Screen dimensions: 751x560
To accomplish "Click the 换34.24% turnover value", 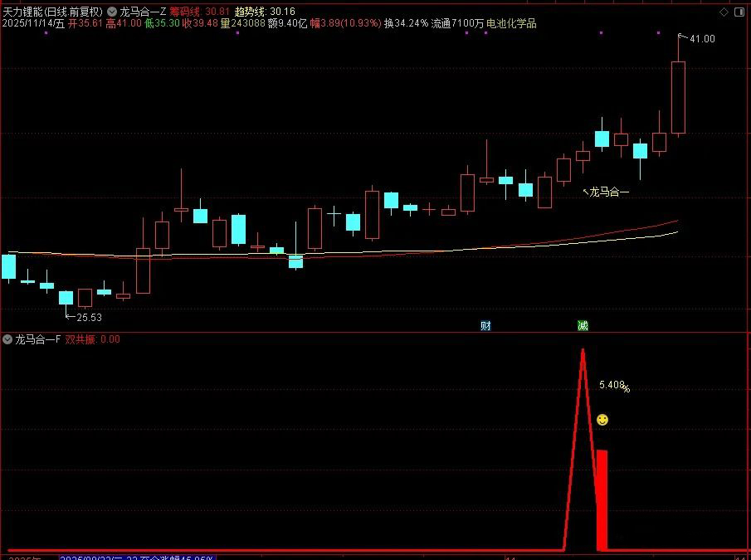I will [x=406, y=23].
